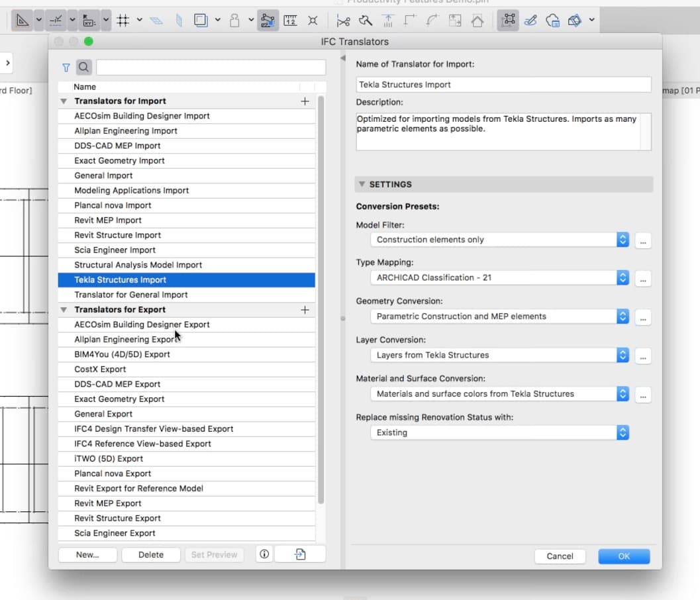Open the Layer Conversion dropdown
The height and width of the screenshot is (600, 700).
[x=499, y=356]
